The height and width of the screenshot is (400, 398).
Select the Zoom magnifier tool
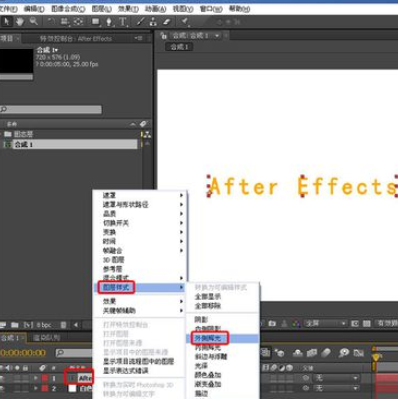(x=33, y=22)
